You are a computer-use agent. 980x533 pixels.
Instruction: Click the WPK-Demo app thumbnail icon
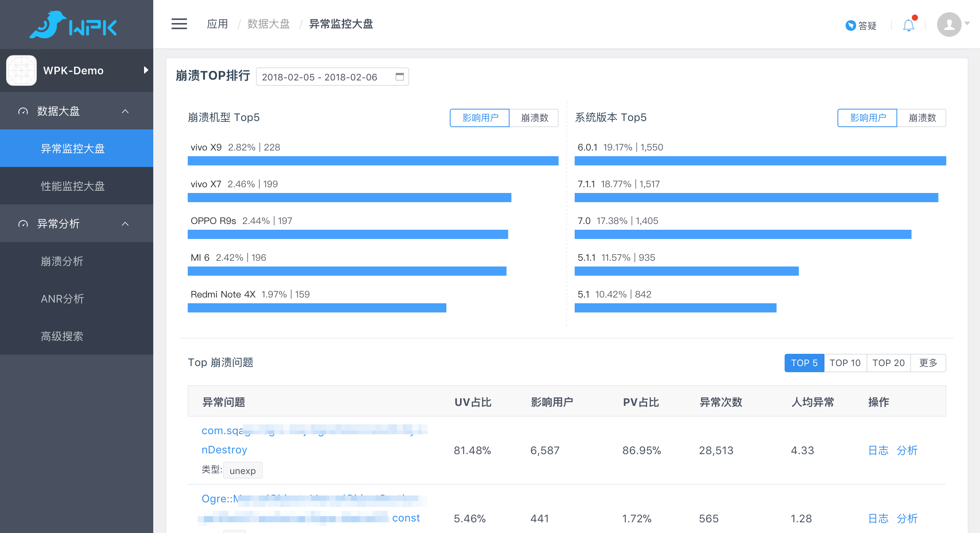pos(21,70)
